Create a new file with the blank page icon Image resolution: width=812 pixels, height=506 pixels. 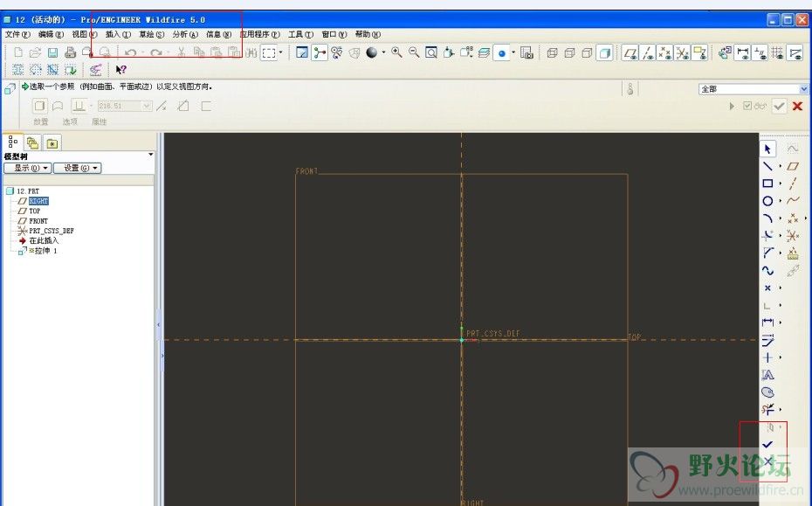pyautogui.click(x=18, y=52)
